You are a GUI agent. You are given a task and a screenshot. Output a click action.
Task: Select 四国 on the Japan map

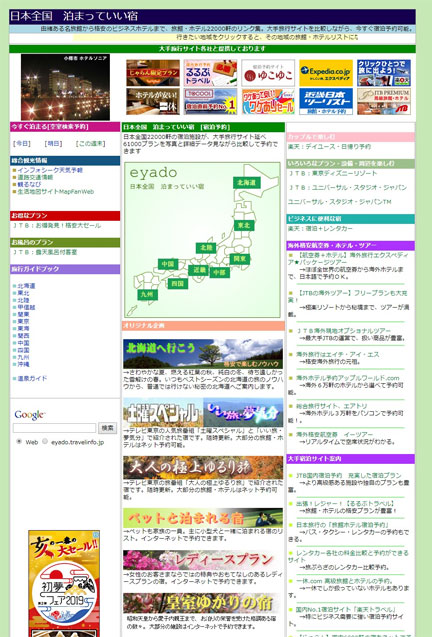pyautogui.click(x=178, y=284)
